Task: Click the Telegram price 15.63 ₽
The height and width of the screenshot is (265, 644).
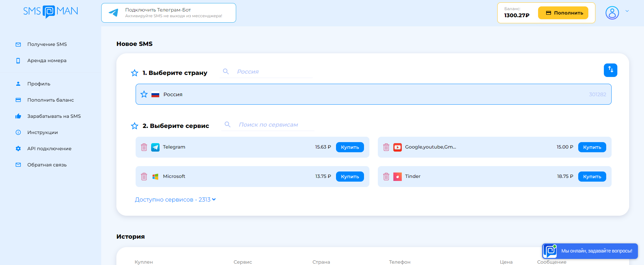Action: point(323,147)
